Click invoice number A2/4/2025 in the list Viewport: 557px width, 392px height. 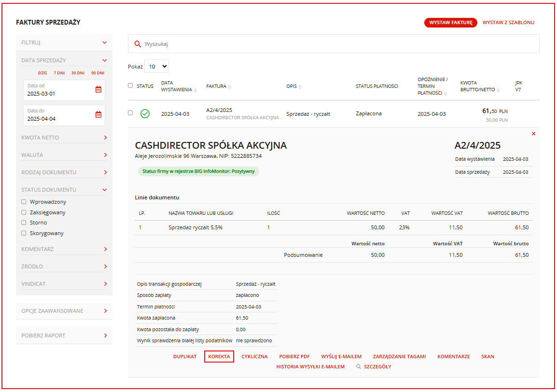pos(219,110)
